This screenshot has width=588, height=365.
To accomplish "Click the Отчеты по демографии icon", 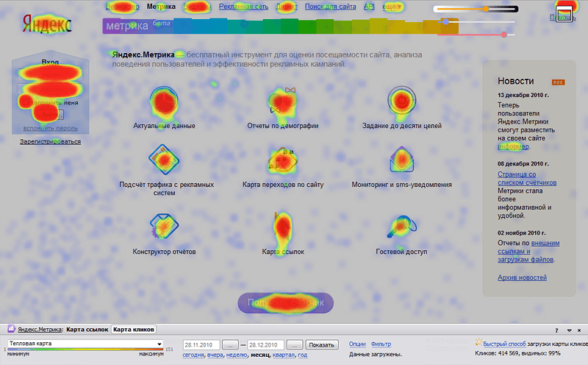I will 283,101.
